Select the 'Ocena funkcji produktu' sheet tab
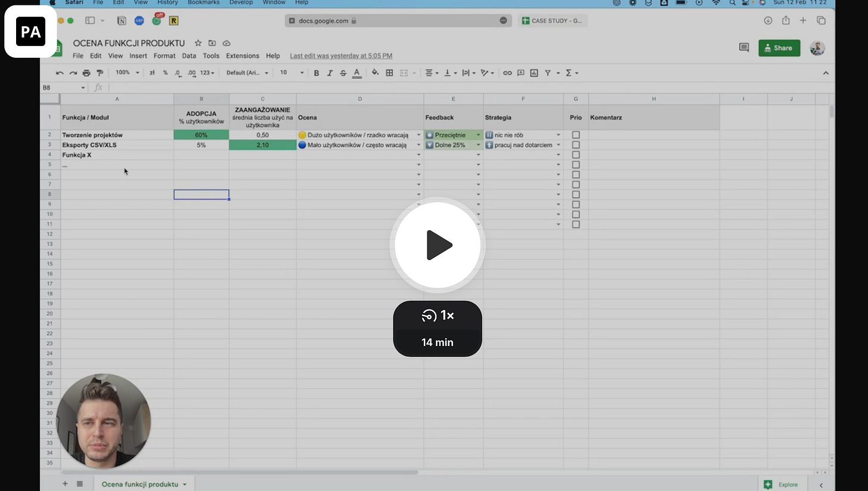868x491 pixels. pos(143,484)
